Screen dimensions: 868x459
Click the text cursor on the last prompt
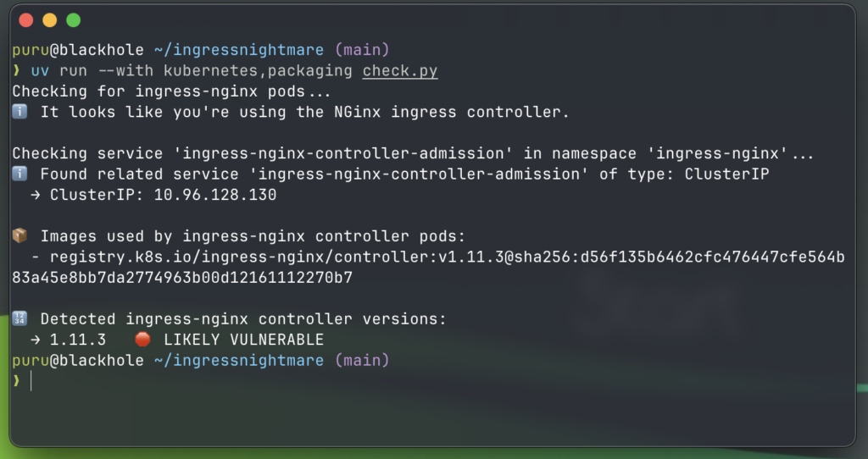[x=31, y=381]
